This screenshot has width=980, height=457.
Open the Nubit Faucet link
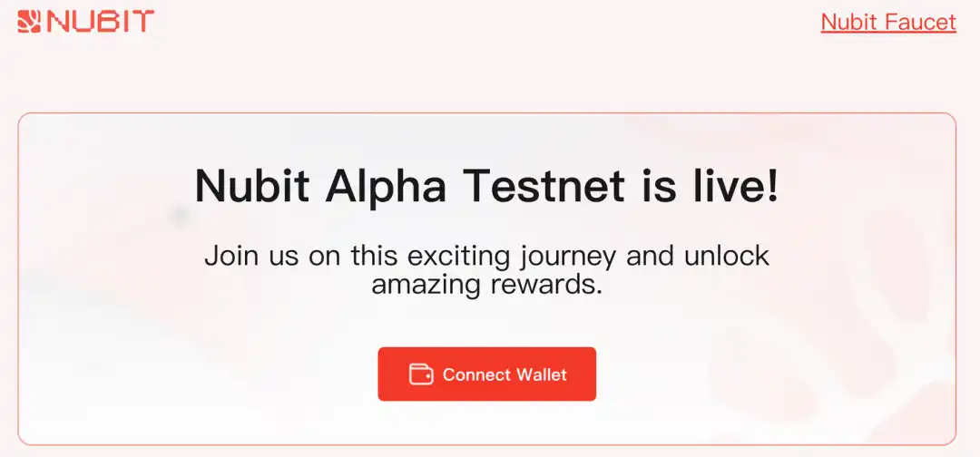click(887, 22)
